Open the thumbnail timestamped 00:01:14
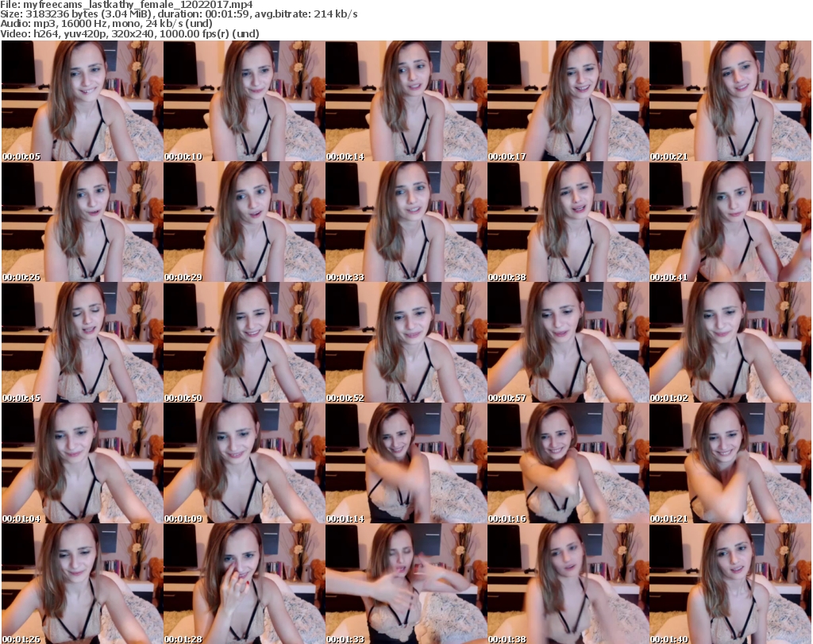The width and height of the screenshot is (813, 644). tap(406, 463)
